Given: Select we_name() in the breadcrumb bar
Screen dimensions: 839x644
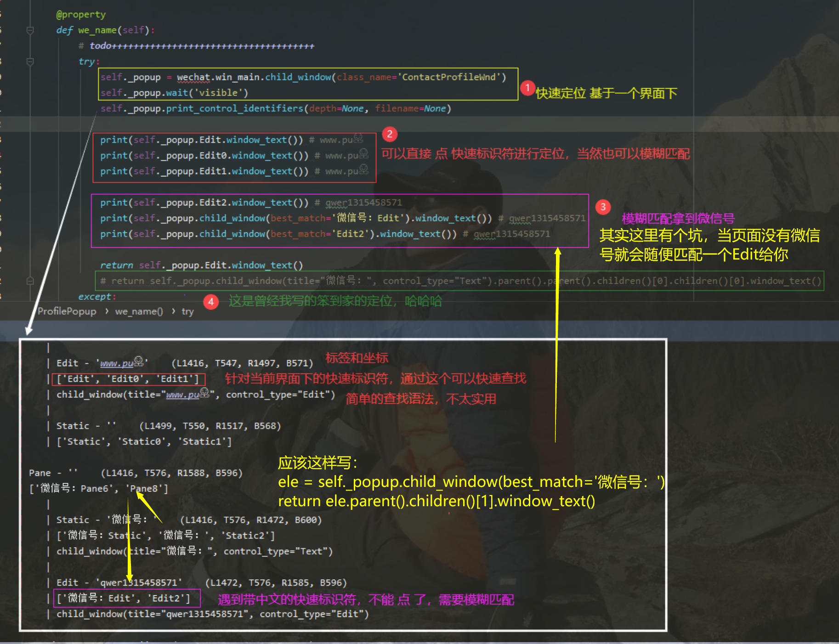Looking at the screenshot, I should coord(139,311).
